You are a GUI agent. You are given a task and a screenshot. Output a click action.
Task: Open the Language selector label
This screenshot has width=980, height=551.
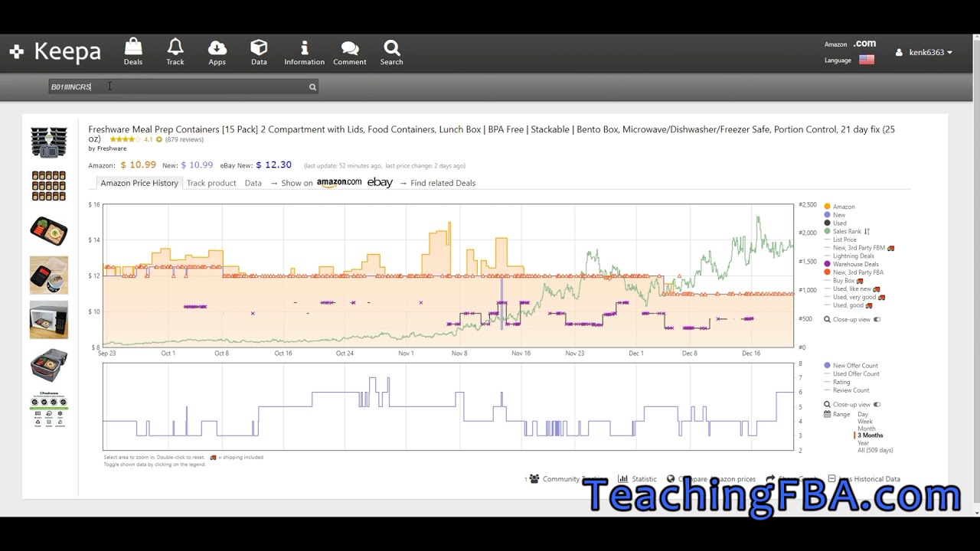[x=838, y=60]
